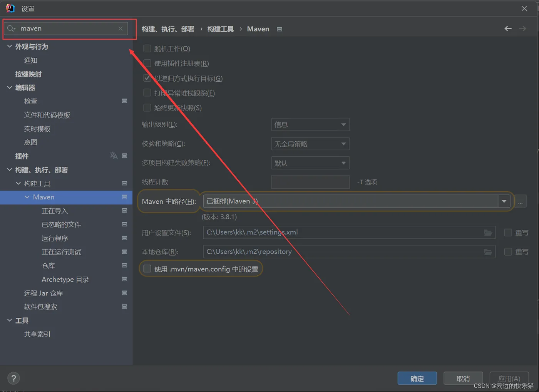Collapse 编辑器 tree section
This screenshot has width=539, height=392.
click(10, 87)
